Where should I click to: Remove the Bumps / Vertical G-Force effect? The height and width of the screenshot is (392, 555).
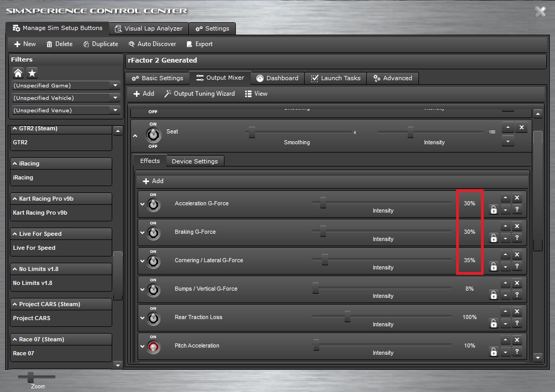517,283
